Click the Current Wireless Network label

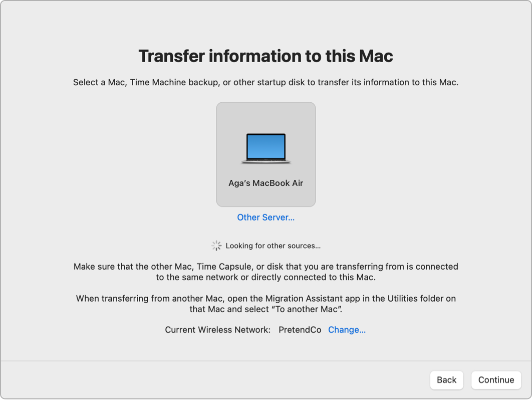click(x=217, y=330)
